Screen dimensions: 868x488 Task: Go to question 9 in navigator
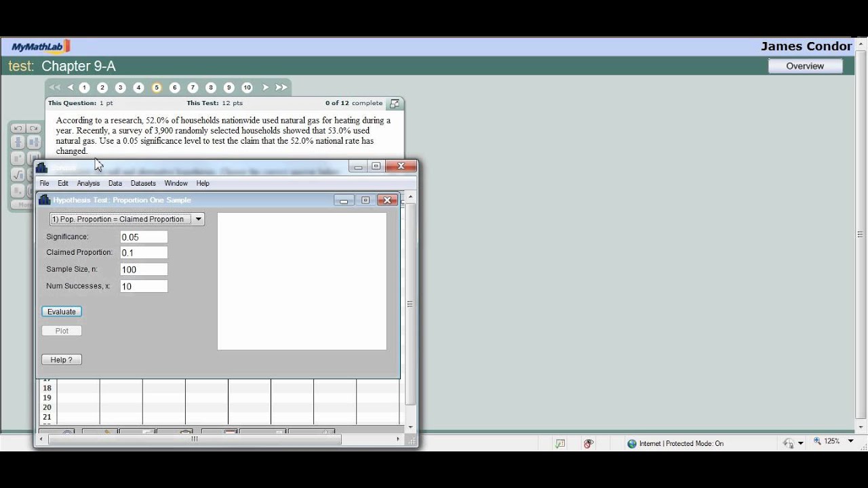pos(229,87)
